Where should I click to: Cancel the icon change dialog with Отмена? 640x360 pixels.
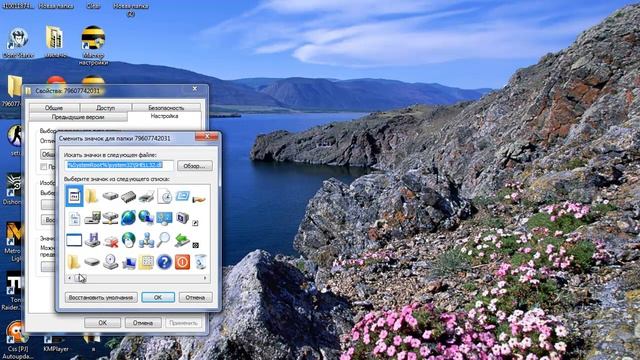tap(195, 297)
